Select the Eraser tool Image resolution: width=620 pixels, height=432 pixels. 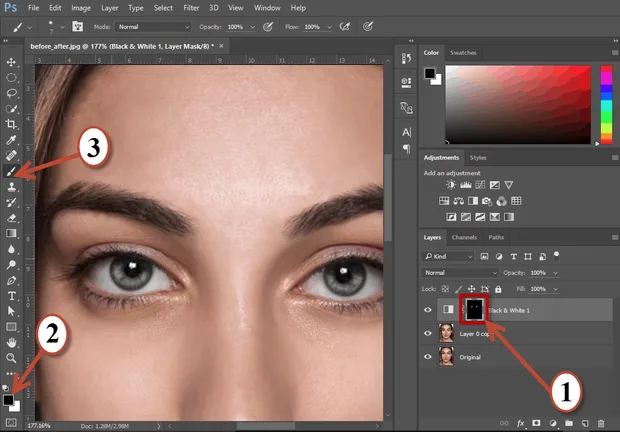(11, 218)
